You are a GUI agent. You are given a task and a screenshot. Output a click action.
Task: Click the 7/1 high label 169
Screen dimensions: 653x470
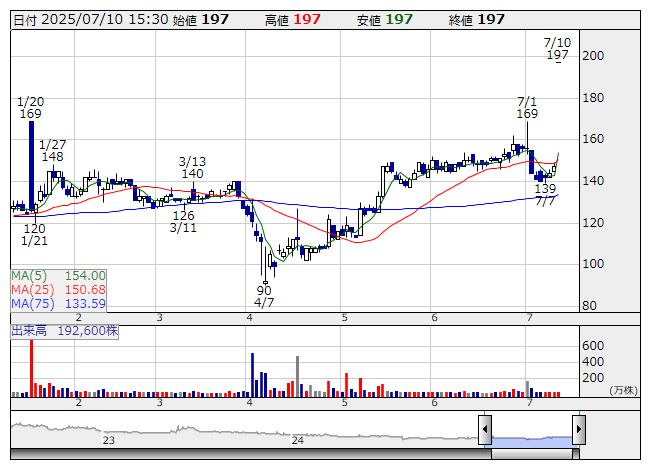527,113
